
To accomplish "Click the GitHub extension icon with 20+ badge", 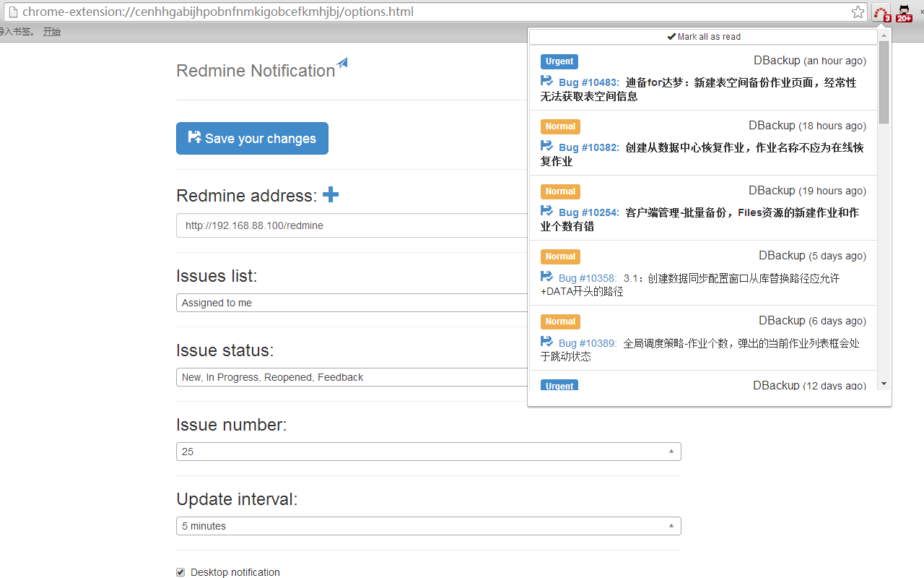I will point(904,13).
